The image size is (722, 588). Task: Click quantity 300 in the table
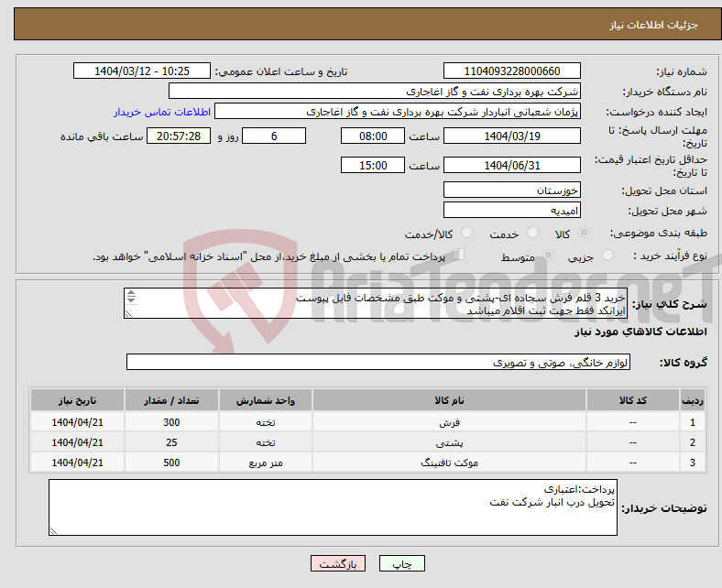(171, 422)
